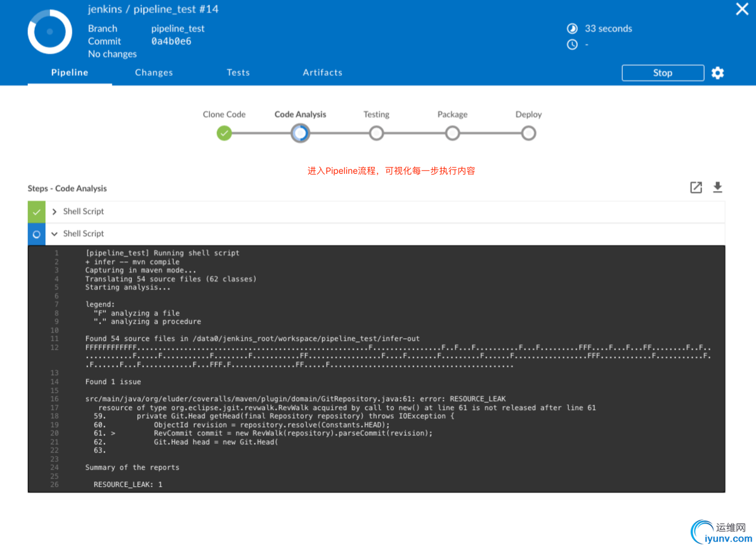Open the jenkins / pipeline_test #14 title link
Viewport: 756px width, 549px height.
(x=153, y=9)
